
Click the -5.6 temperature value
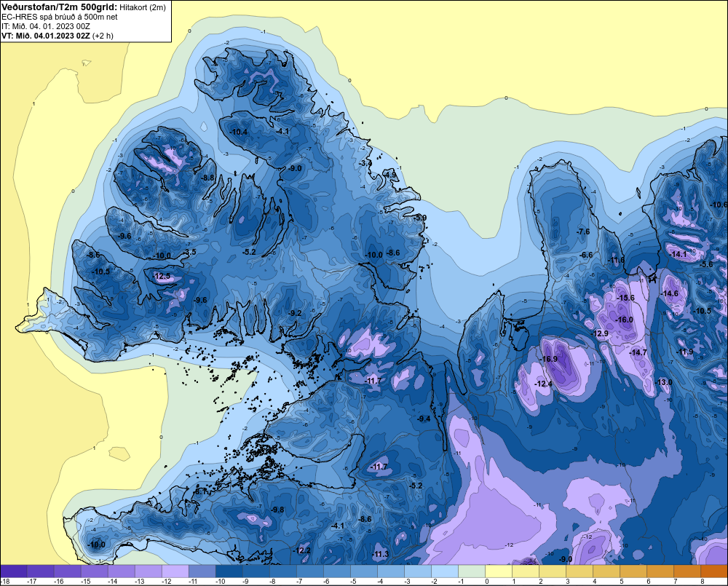[705, 264]
